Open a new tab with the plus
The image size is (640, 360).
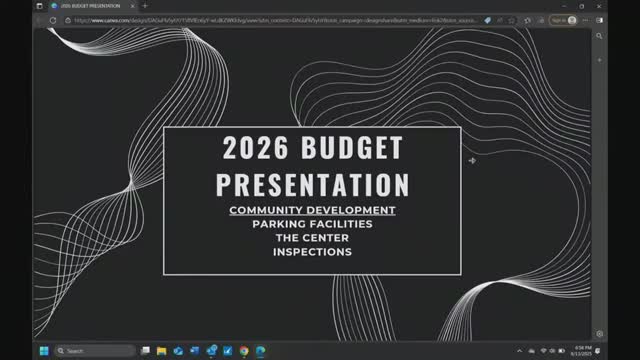(x=145, y=6)
